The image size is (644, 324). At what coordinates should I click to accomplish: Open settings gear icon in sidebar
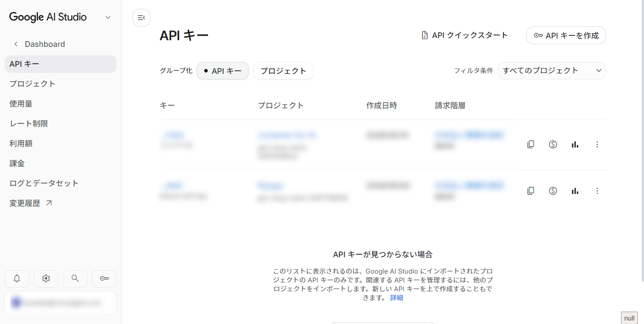[46, 278]
